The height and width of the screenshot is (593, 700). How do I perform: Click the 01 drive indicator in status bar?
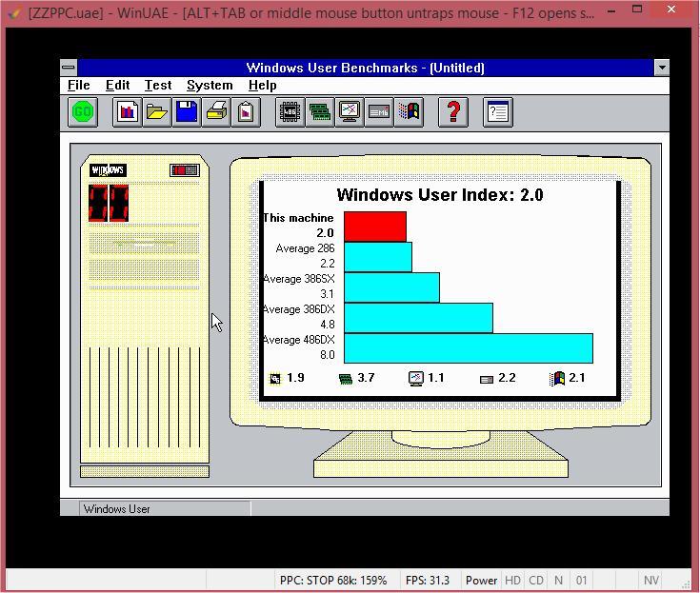point(581,580)
